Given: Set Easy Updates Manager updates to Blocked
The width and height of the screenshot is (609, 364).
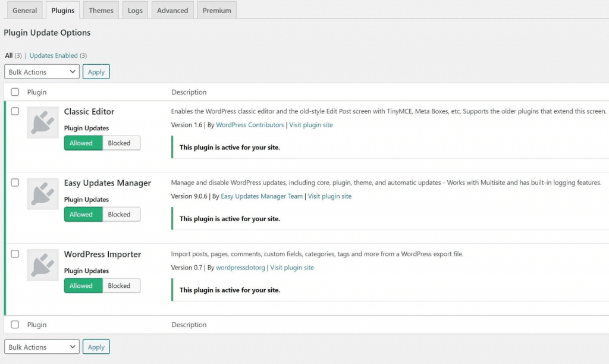Looking at the screenshot, I should click(121, 214).
